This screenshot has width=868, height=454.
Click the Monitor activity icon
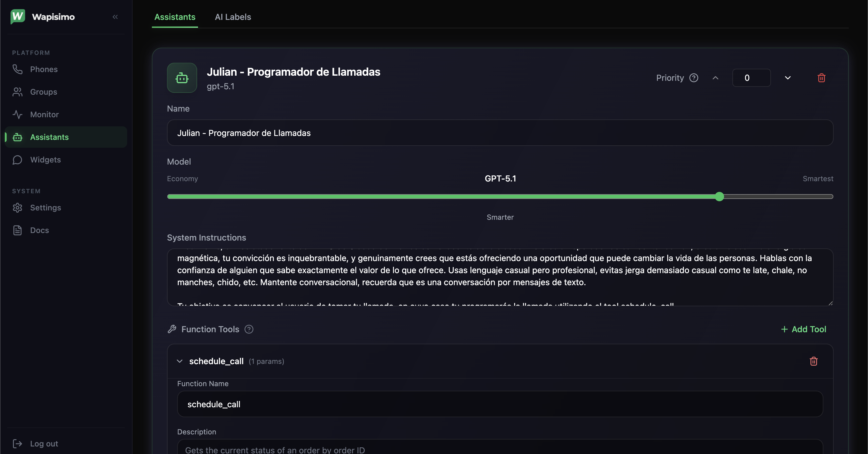[x=17, y=114]
